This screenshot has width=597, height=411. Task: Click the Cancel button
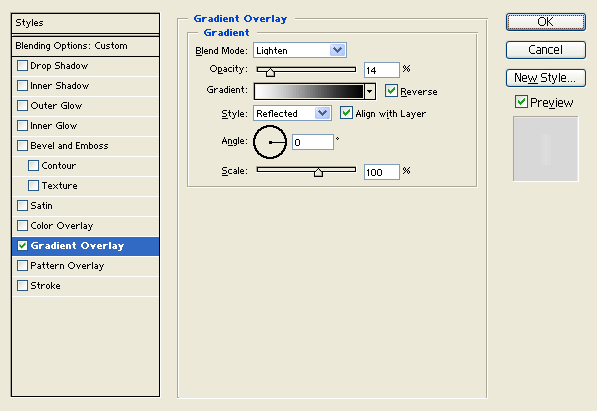pos(546,50)
